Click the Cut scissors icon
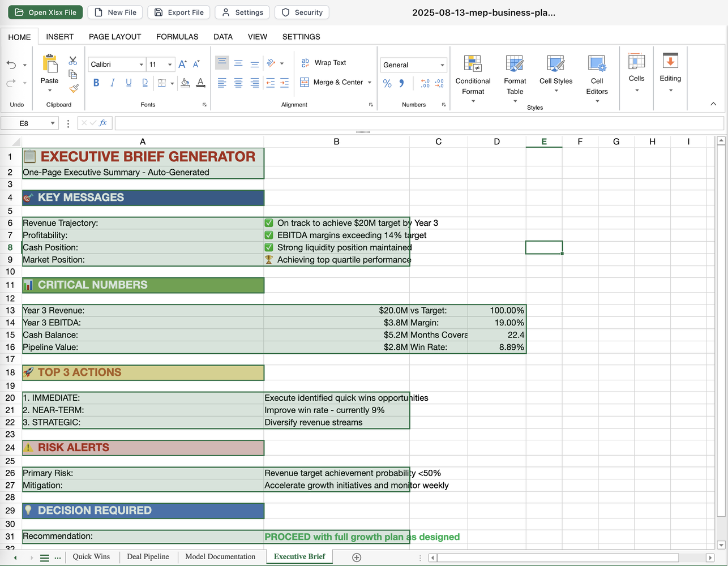 (x=73, y=61)
